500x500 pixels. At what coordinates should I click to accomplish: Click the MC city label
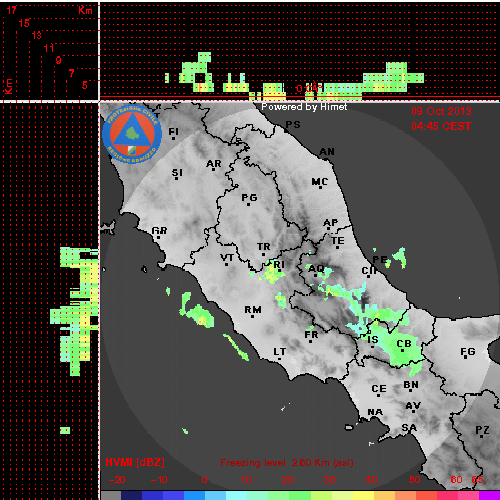[320, 182]
